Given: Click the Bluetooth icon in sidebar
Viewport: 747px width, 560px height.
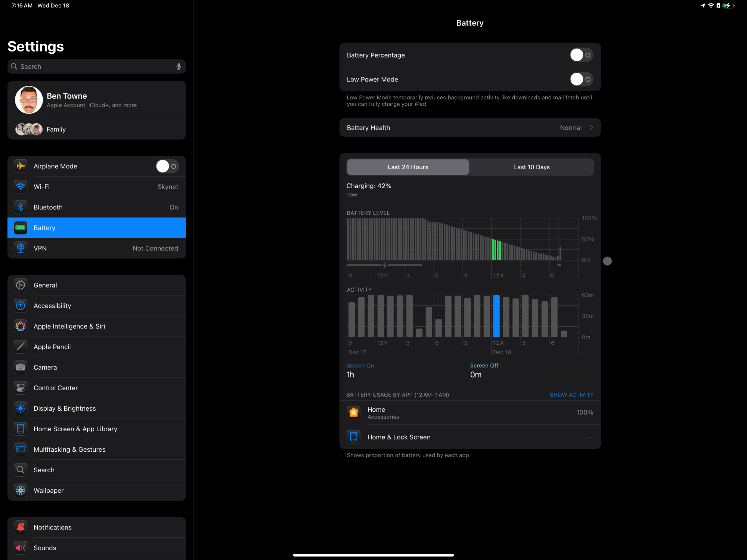Looking at the screenshot, I should click(21, 207).
